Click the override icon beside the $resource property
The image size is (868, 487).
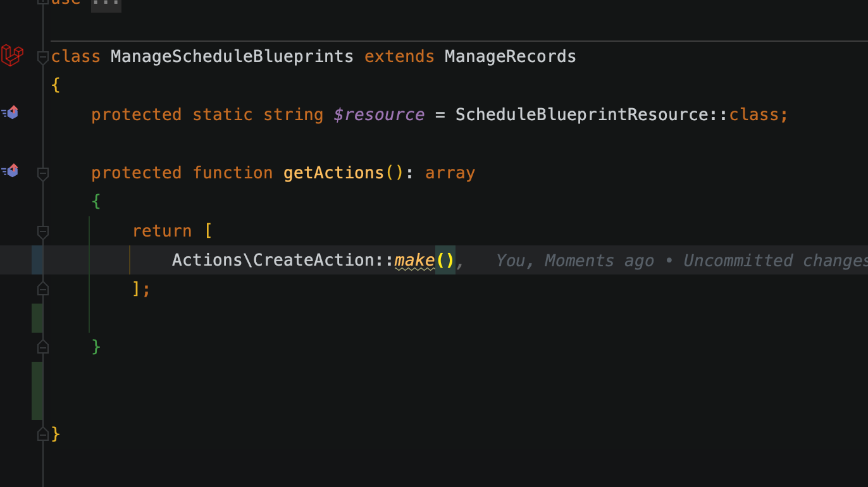(x=10, y=113)
